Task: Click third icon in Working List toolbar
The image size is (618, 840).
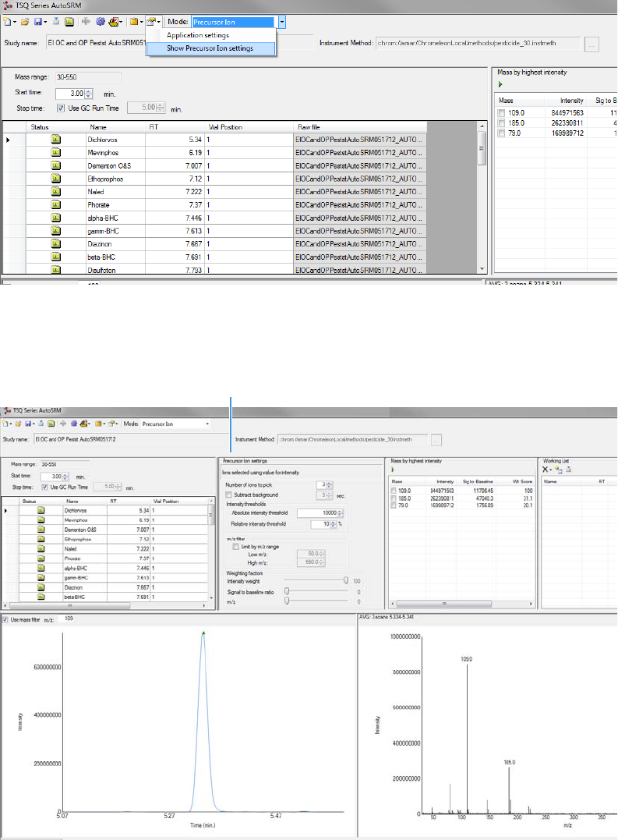Action: click(569, 470)
